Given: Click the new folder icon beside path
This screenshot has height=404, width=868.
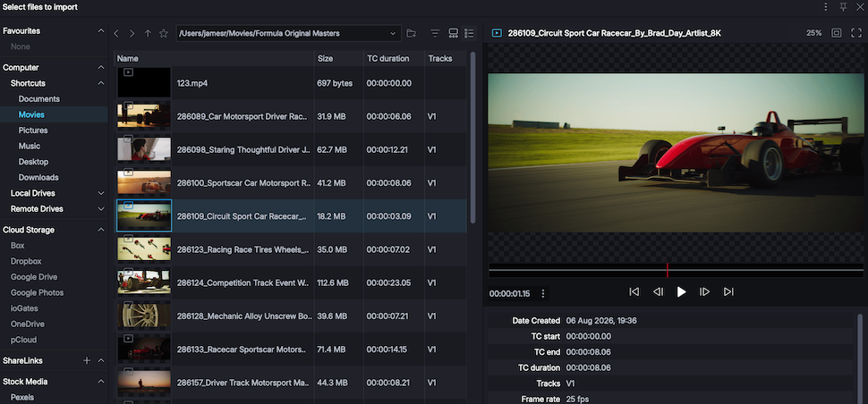Looking at the screenshot, I should (412, 34).
